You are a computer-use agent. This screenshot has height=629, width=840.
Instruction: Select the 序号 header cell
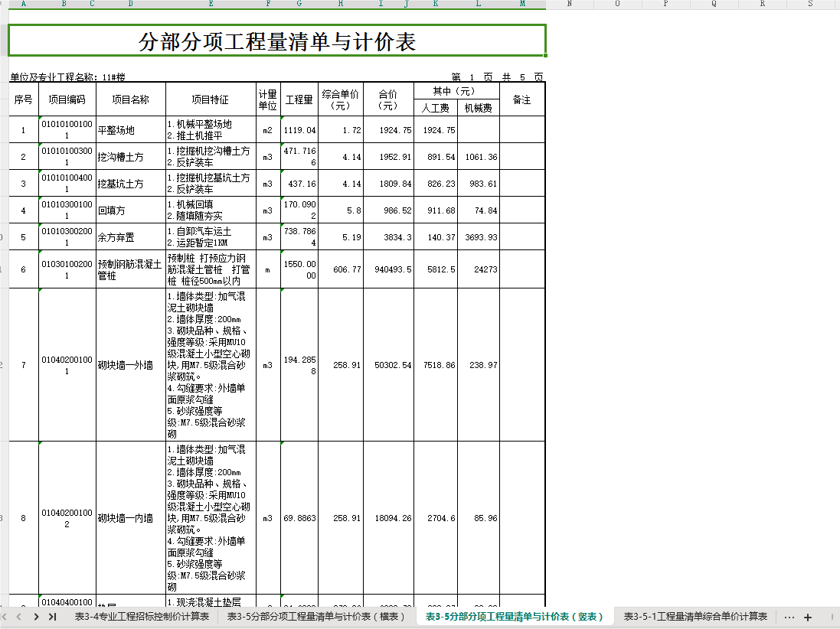pyautogui.click(x=24, y=99)
